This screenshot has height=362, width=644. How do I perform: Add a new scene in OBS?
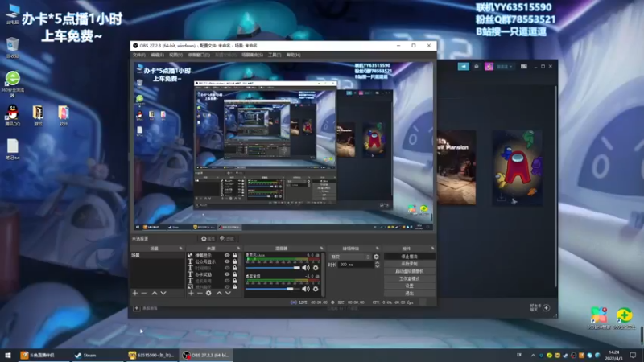[x=135, y=293]
